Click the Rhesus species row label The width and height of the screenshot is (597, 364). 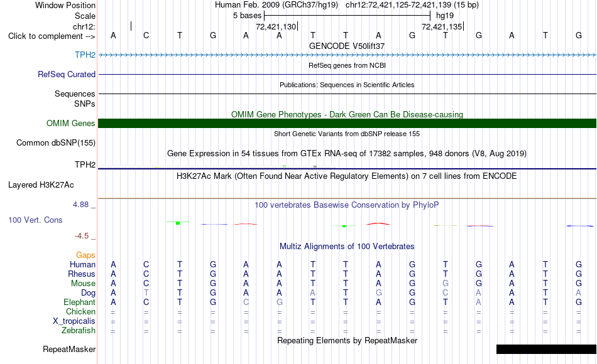pyautogui.click(x=82, y=274)
